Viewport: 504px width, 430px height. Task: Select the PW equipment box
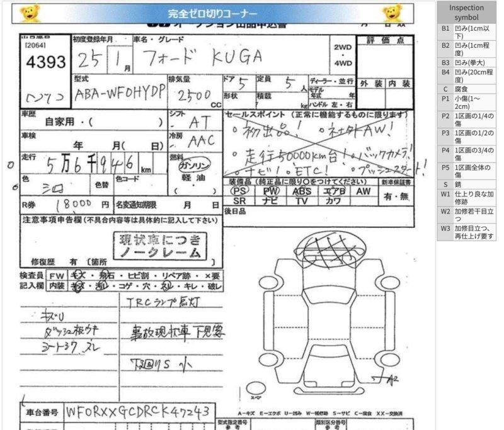click(x=270, y=191)
